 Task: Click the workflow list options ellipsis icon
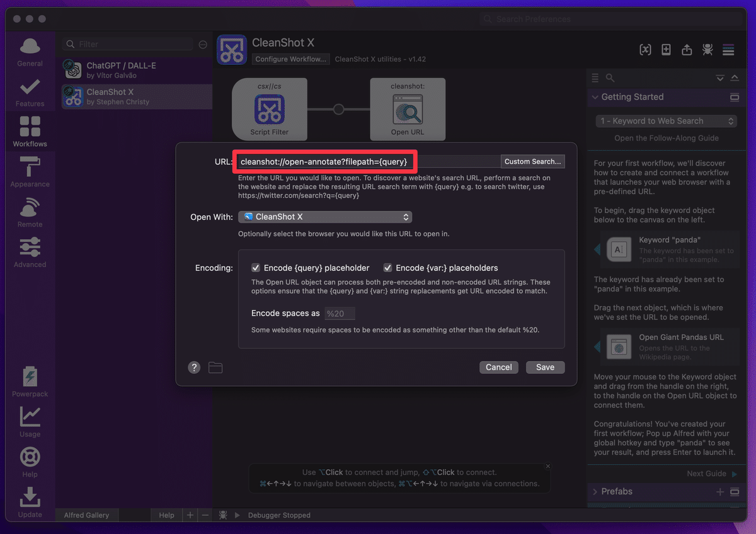(x=203, y=45)
